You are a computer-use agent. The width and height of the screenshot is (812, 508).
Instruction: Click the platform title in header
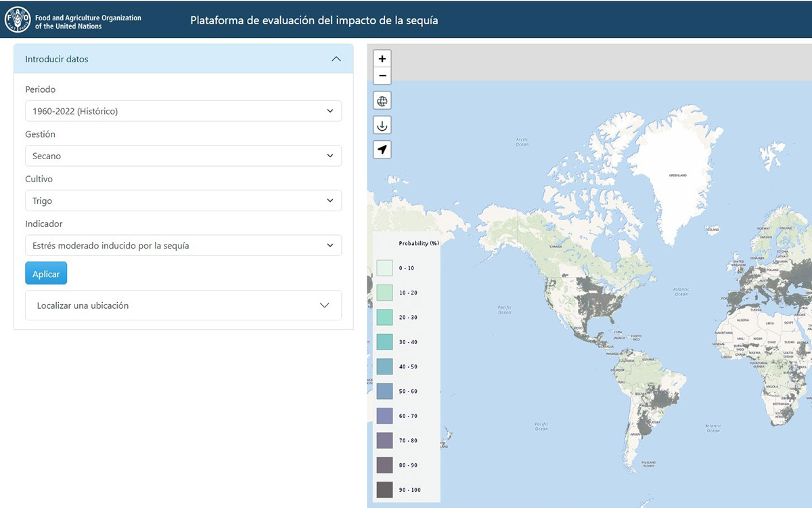tap(314, 20)
